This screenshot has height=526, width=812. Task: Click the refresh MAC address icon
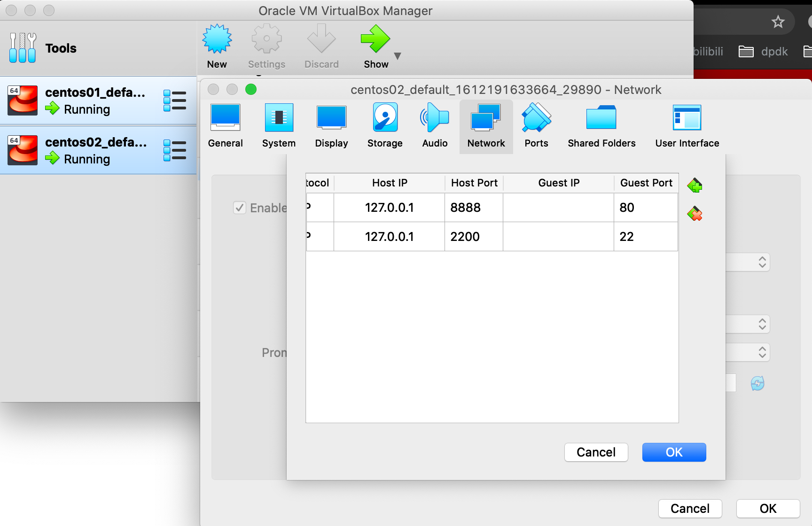757,383
